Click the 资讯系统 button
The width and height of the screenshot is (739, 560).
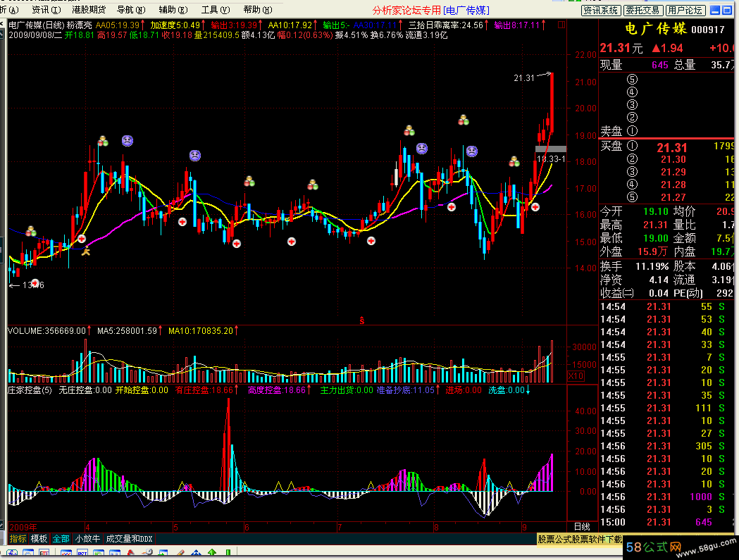click(601, 11)
